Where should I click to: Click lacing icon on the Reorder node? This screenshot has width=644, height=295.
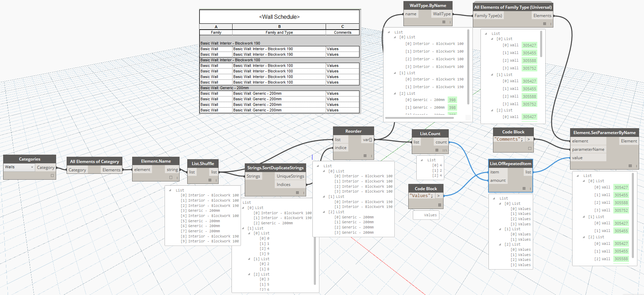pyautogui.click(x=371, y=156)
